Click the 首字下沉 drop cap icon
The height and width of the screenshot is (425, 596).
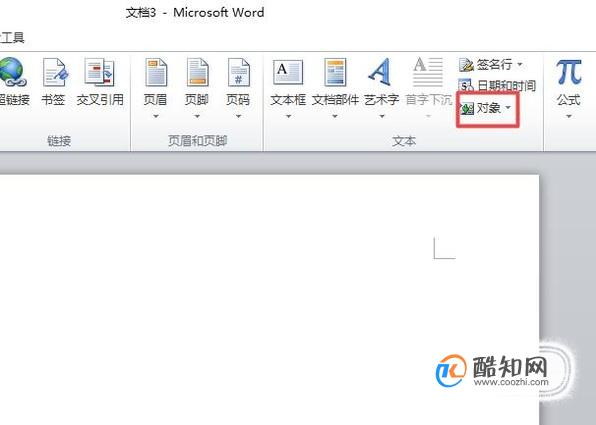(428, 72)
